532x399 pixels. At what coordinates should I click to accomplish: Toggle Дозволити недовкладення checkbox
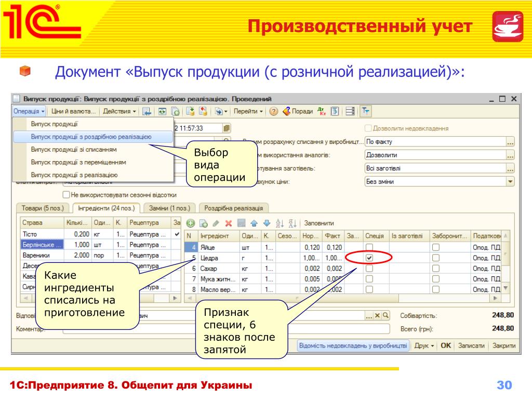pyautogui.click(x=368, y=128)
